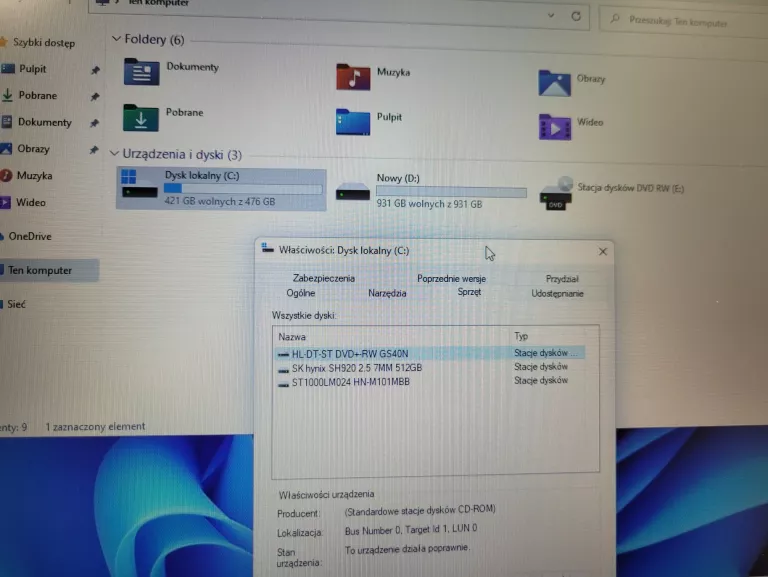Click '(Standardowe stacje dysków CD-ROM)' producer value
The height and width of the screenshot is (577, 768).
pyautogui.click(x=420, y=510)
